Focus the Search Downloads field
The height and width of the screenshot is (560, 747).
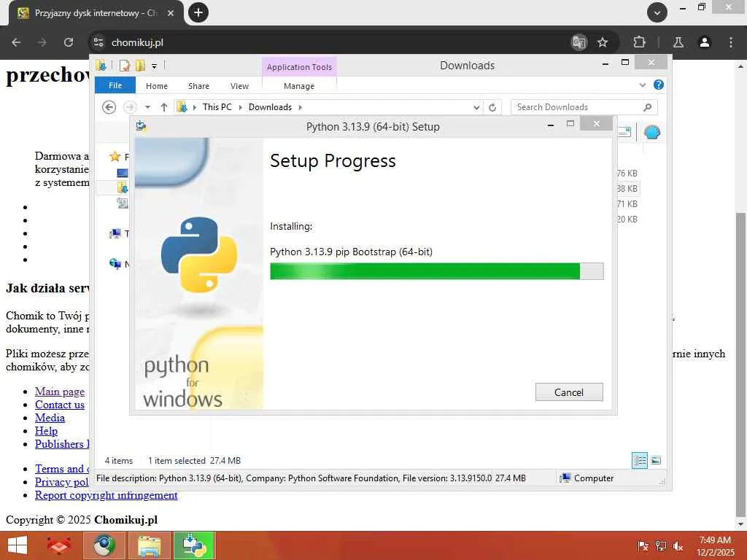point(584,107)
